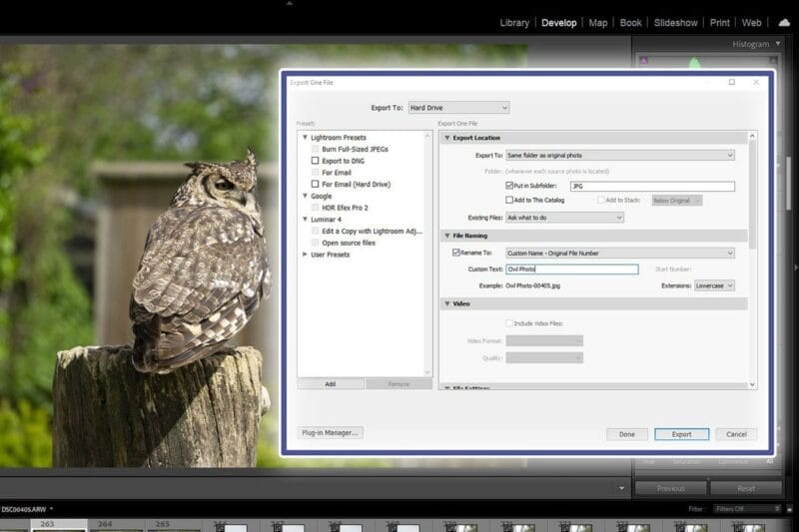Image resolution: width=799 pixels, height=532 pixels.
Task: Check the For Email (Hard Drive) preset
Action: coord(315,185)
